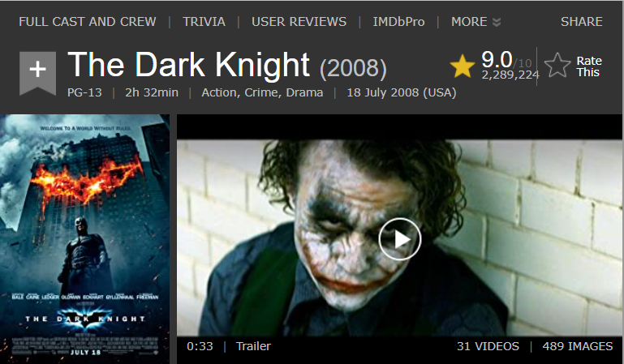Click the gold rating star
Image resolution: width=624 pixels, height=364 pixels.
(x=462, y=66)
